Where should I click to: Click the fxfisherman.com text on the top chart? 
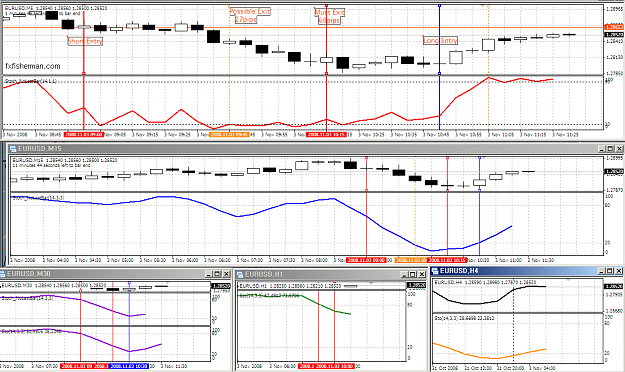pyautogui.click(x=33, y=66)
